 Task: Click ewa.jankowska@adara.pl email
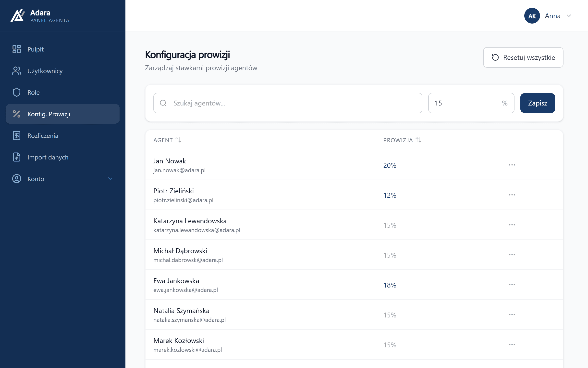(x=186, y=290)
